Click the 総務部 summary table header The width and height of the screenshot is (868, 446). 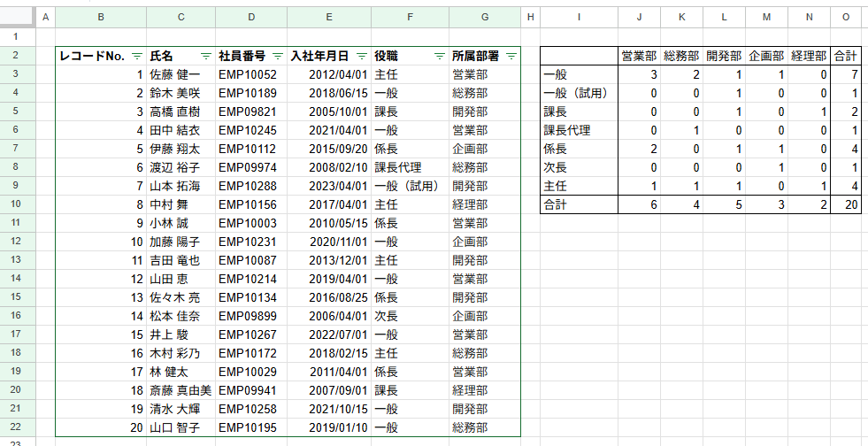[x=681, y=56]
